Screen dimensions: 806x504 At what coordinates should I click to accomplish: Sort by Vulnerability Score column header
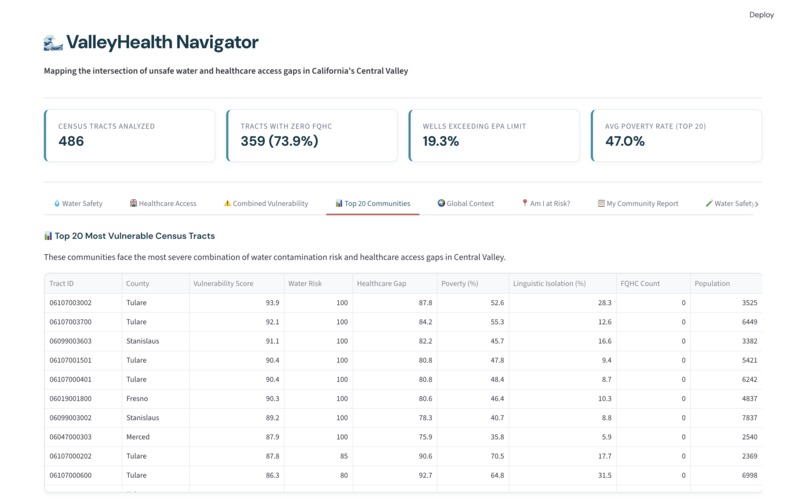[236, 283]
